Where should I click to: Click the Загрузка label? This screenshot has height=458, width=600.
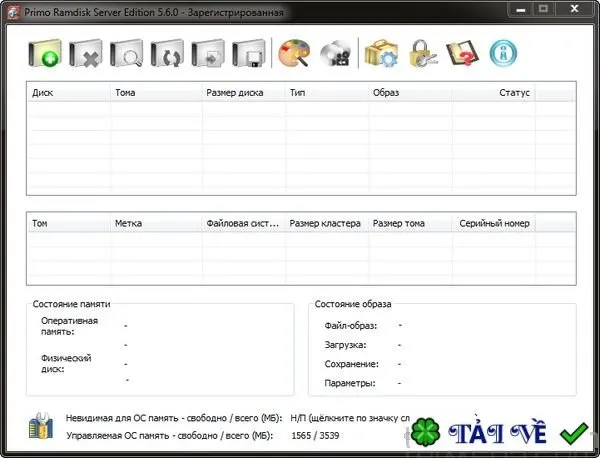[345, 345]
